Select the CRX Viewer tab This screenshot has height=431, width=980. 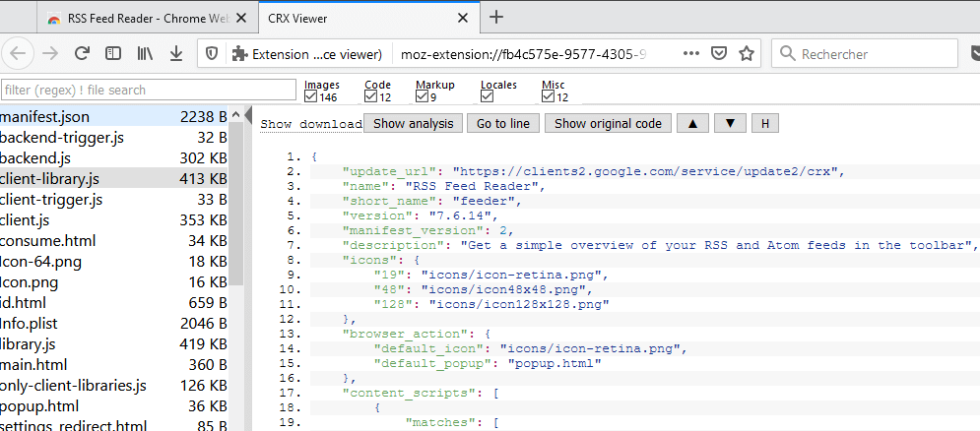368,18
